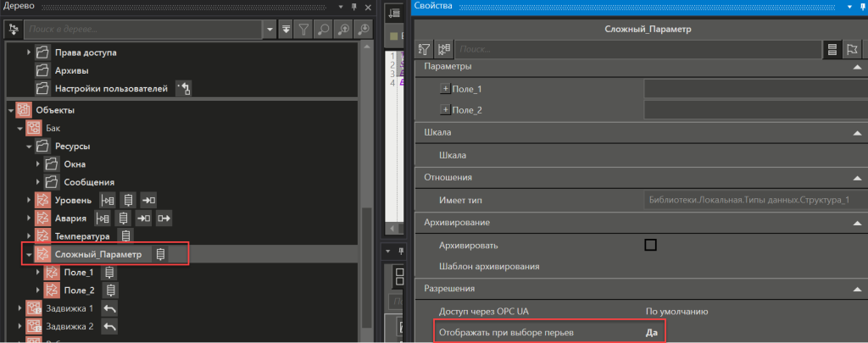
Task: Click the last arrow icon on Авария row
Action: pyautogui.click(x=164, y=218)
